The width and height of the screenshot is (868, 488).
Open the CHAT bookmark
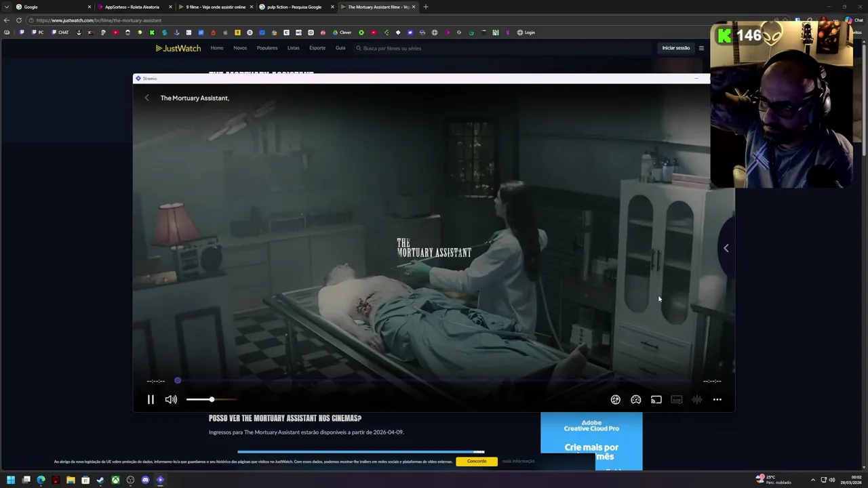click(x=60, y=33)
